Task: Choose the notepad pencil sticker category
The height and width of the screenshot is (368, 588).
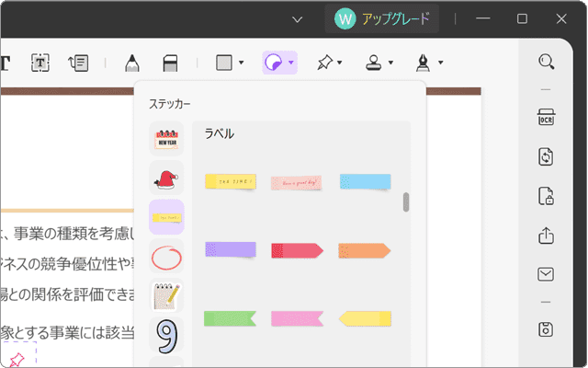Action: tap(166, 295)
